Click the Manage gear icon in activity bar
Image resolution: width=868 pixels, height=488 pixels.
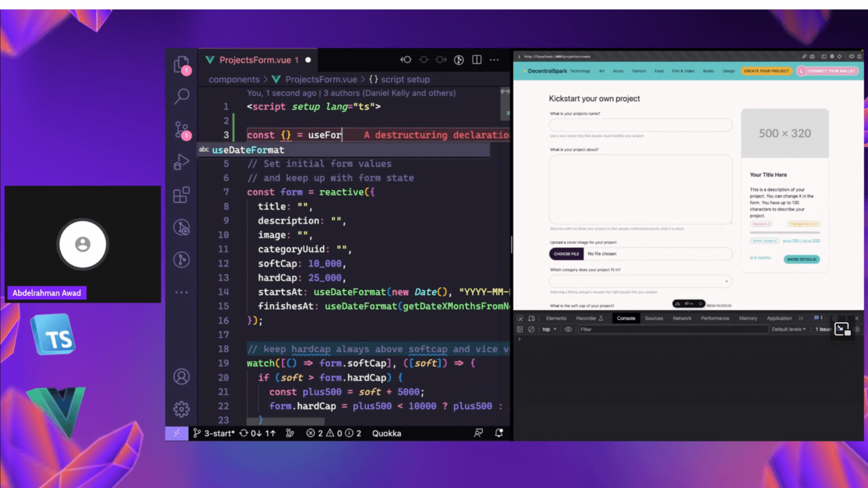click(182, 409)
